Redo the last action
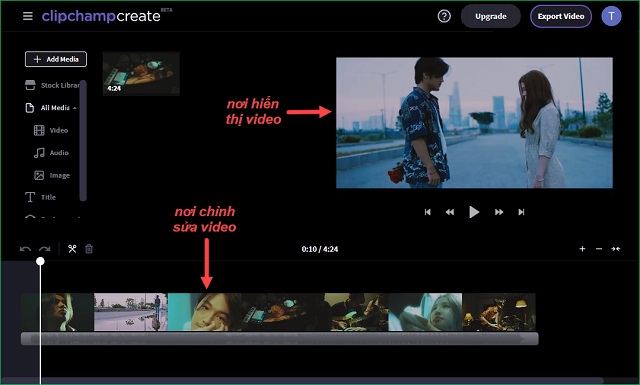 44,249
